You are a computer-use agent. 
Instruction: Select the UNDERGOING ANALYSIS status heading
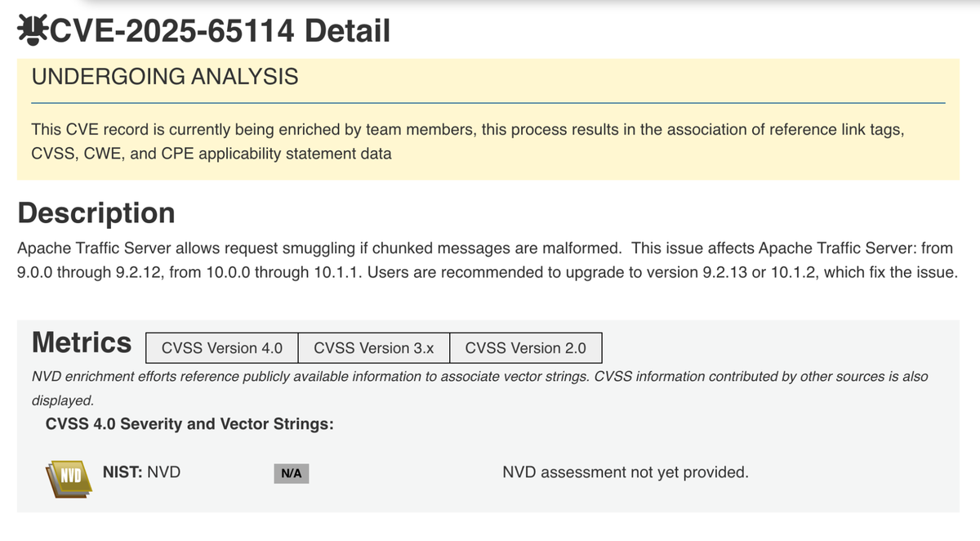click(x=164, y=78)
